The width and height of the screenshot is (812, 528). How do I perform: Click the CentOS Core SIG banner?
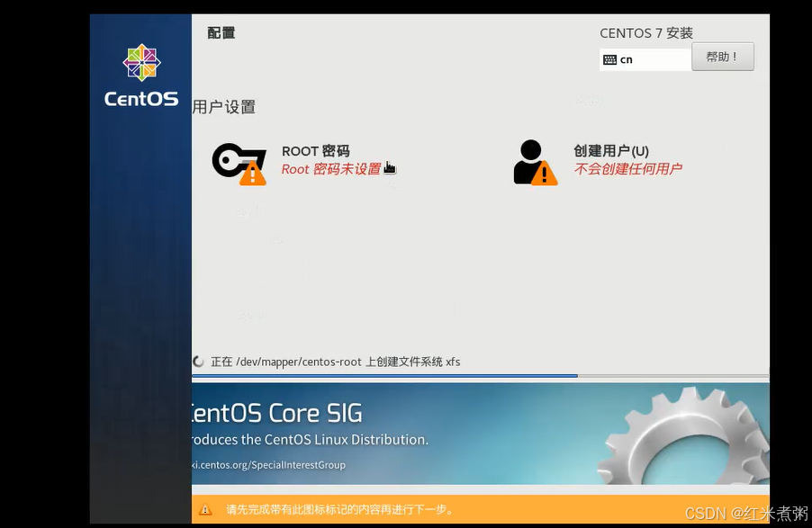coord(480,434)
